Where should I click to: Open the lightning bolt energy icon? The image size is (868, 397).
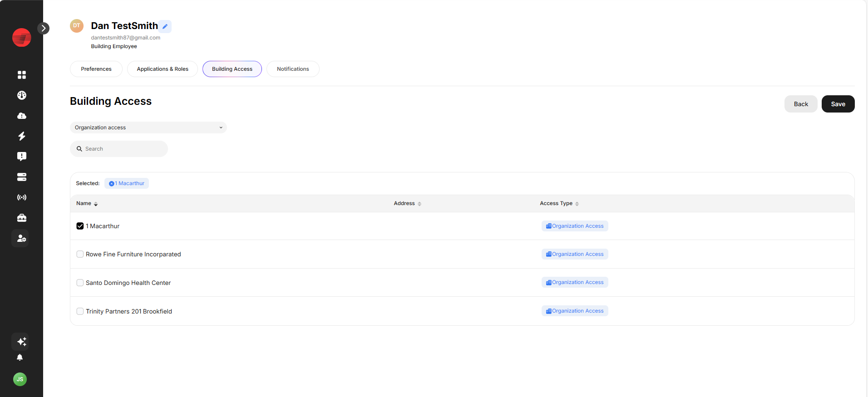[21, 136]
